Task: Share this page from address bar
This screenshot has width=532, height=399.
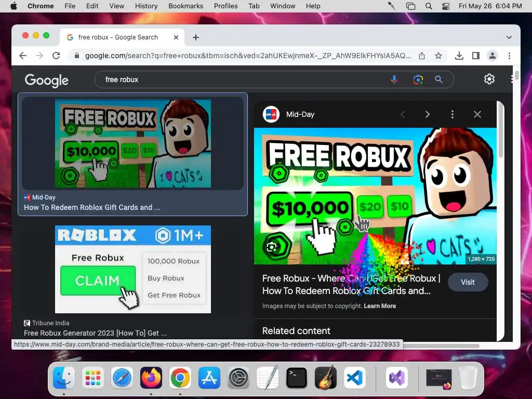Action: (422, 56)
